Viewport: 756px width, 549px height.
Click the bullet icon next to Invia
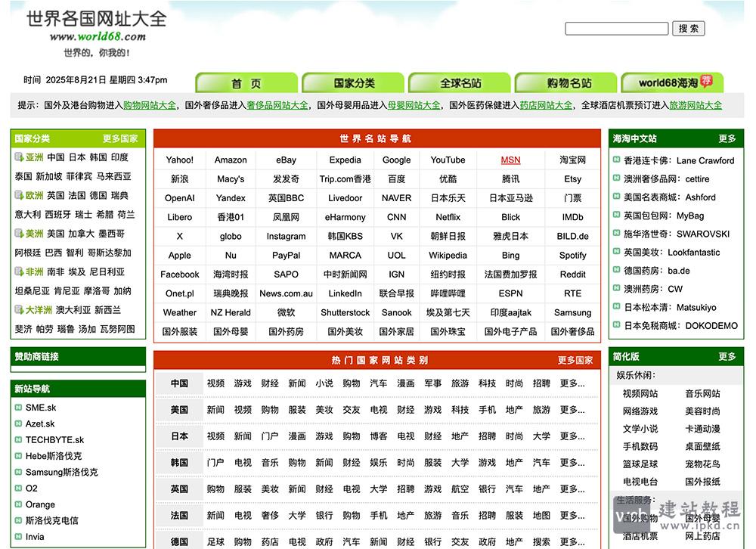pos(18,536)
